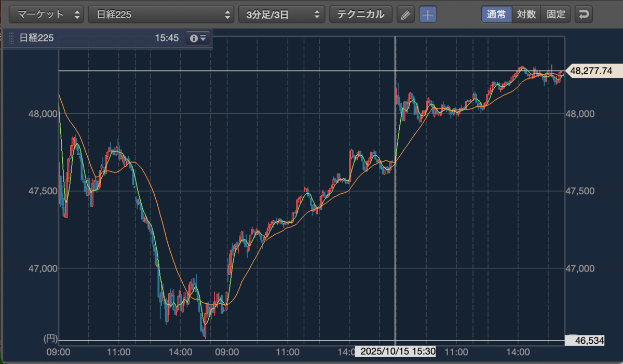This screenshot has width=623, height=364.
Task: Click the 日経225 panel title text
Action: tap(36, 38)
